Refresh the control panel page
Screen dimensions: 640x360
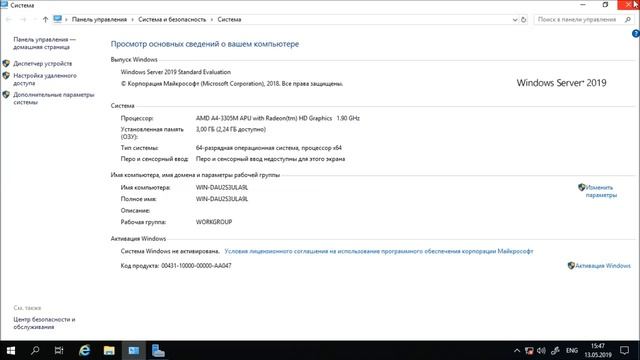(x=524, y=20)
